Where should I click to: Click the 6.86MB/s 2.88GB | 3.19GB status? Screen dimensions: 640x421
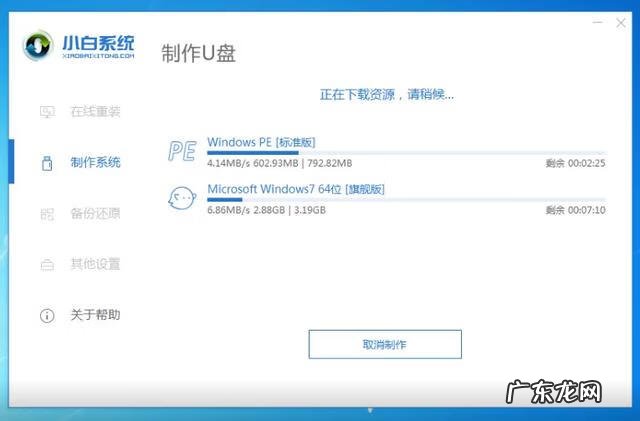click(x=267, y=210)
